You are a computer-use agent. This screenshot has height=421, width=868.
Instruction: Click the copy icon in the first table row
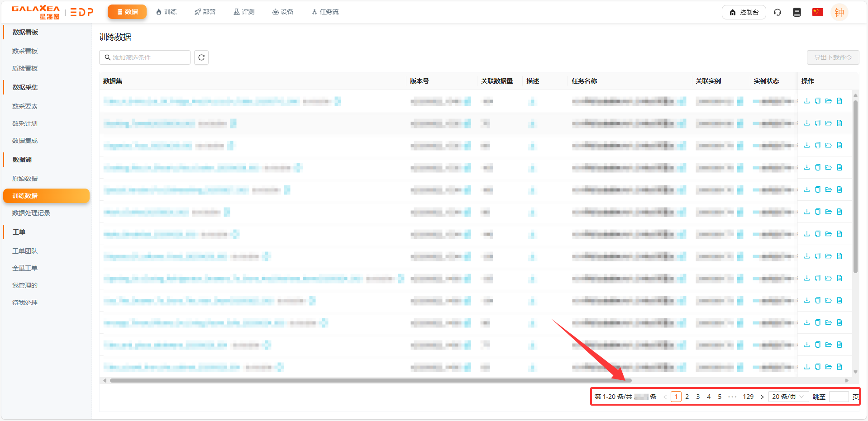[x=817, y=101]
